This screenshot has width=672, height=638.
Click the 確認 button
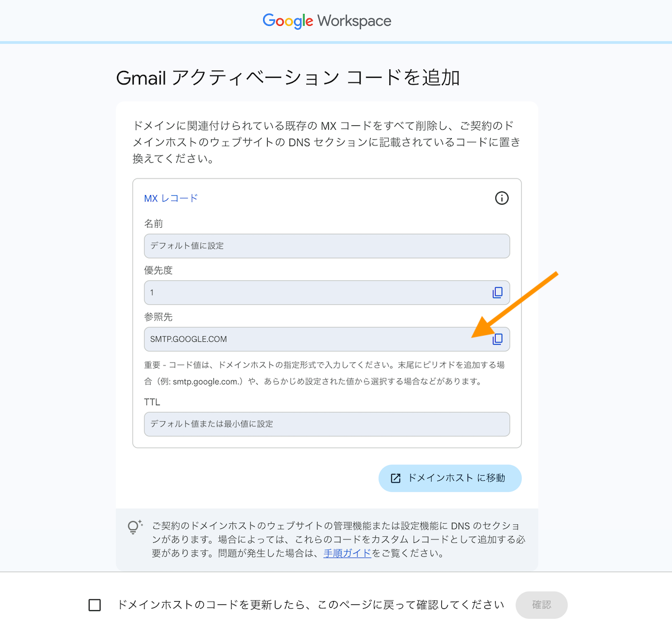[x=542, y=605]
